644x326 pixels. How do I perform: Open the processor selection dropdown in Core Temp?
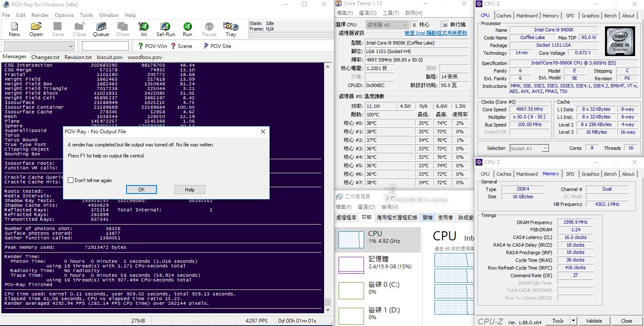pyautogui.click(x=386, y=25)
